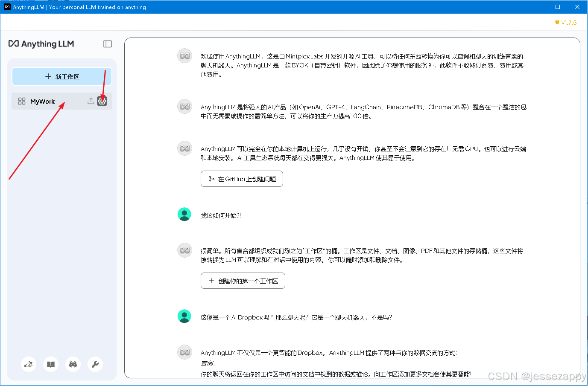Click 创建你的第一个工作区 button
The height and width of the screenshot is (386, 588).
click(243, 281)
